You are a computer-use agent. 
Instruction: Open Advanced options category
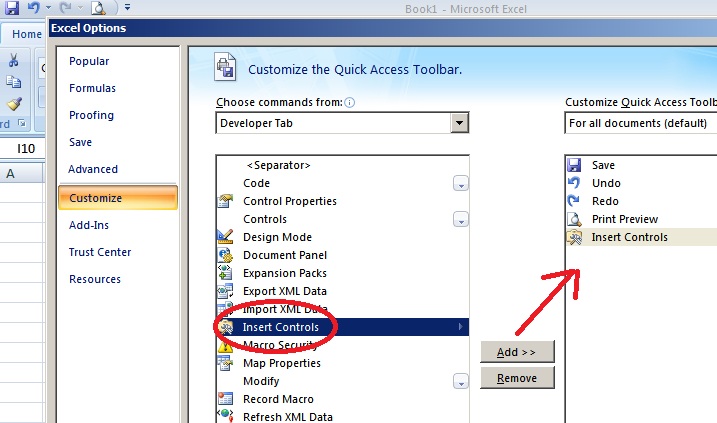(x=93, y=169)
